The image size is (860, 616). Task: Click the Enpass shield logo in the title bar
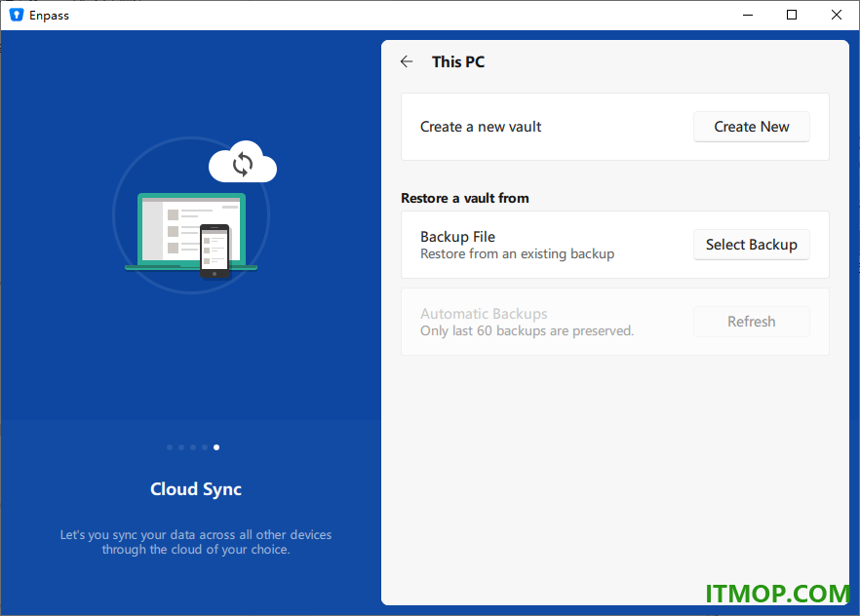[x=17, y=15]
